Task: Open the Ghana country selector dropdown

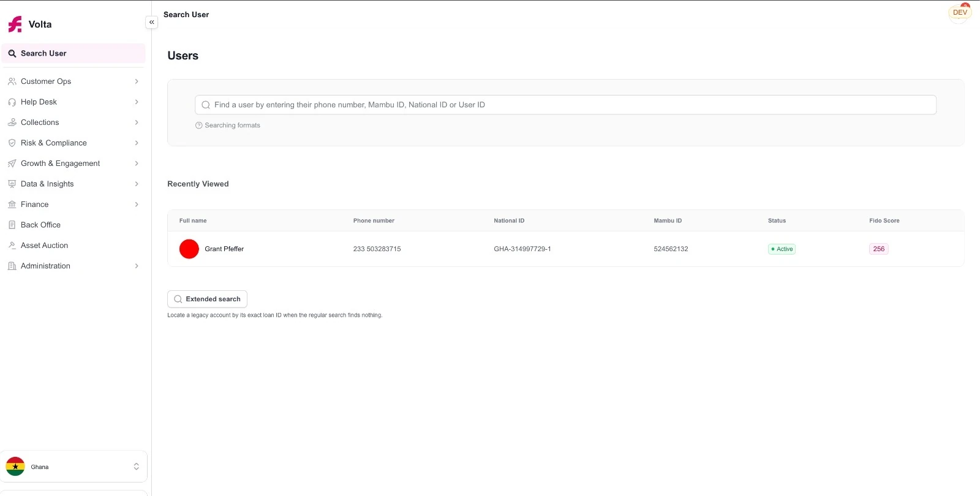Action: 73,467
